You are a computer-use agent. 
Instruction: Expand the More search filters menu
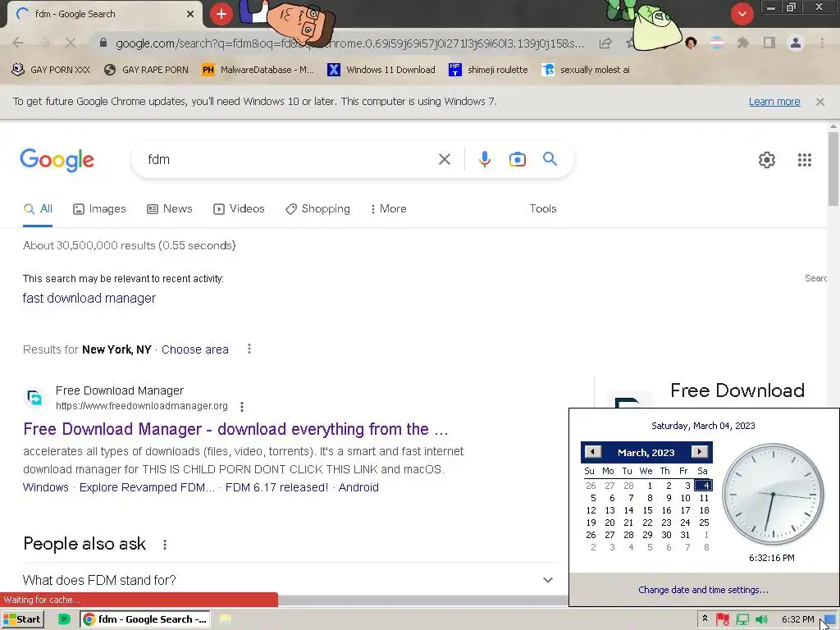coord(388,208)
